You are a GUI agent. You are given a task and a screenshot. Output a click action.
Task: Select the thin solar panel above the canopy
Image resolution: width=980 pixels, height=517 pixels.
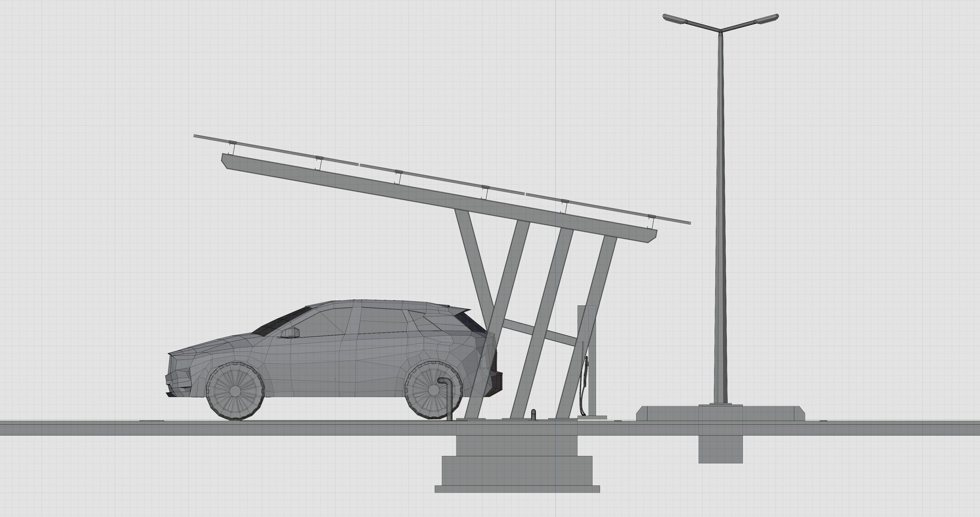pos(442,179)
